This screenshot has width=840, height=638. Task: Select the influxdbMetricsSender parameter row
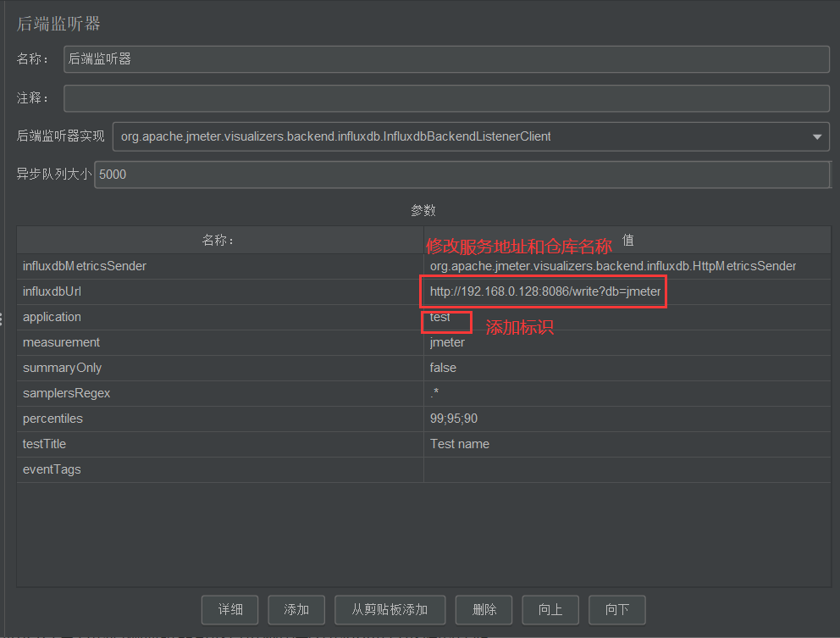[x=220, y=267]
